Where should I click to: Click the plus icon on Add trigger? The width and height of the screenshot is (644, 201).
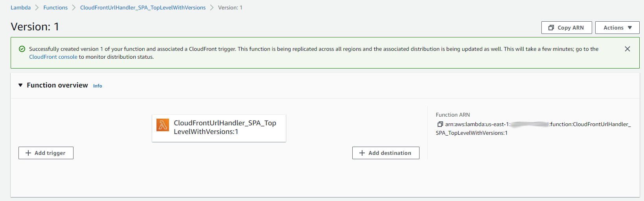pos(28,153)
